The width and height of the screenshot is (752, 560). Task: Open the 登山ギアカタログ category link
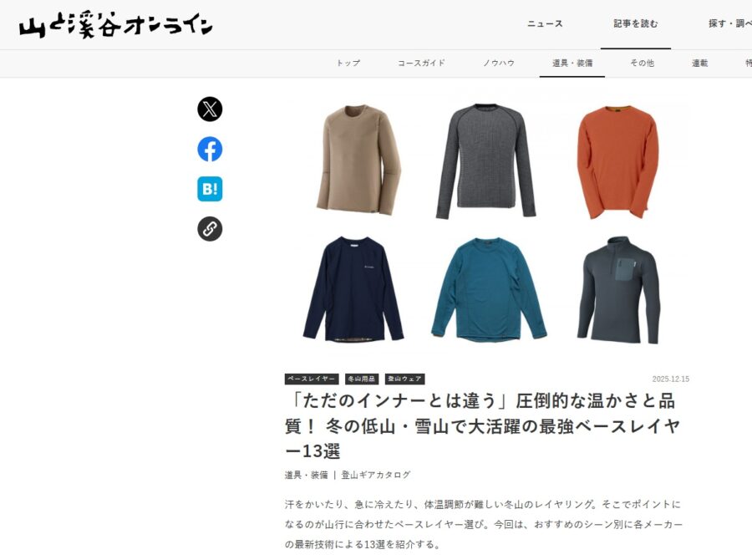tap(375, 475)
